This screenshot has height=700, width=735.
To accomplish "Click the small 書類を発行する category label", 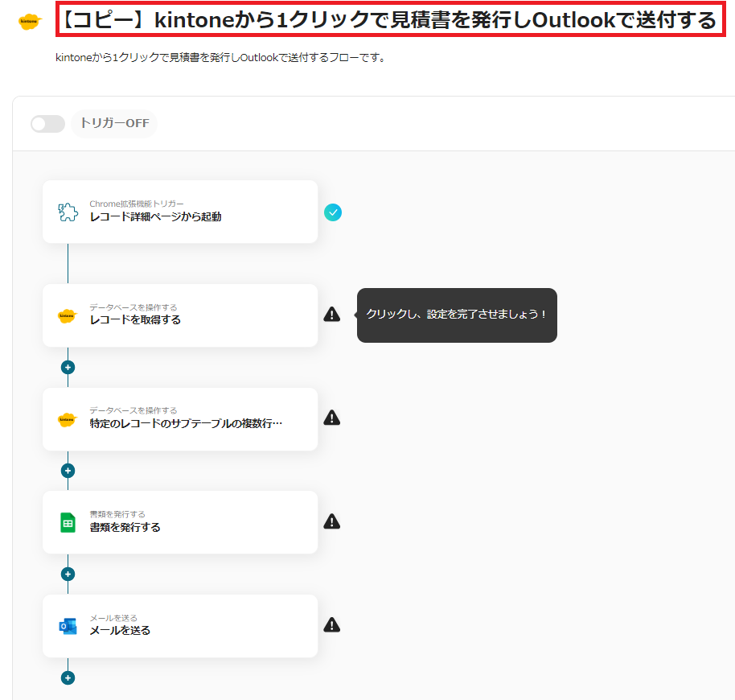I will pos(117,514).
